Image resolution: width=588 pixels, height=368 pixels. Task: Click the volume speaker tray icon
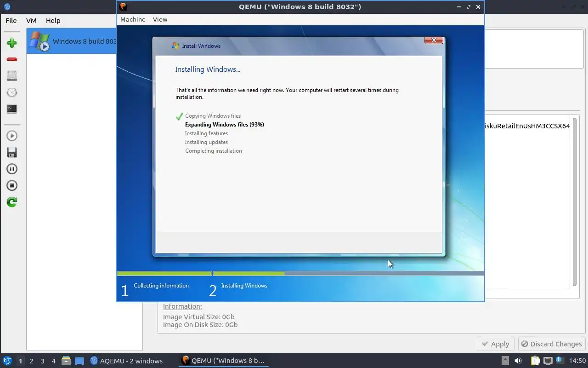pyautogui.click(x=518, y=361)
